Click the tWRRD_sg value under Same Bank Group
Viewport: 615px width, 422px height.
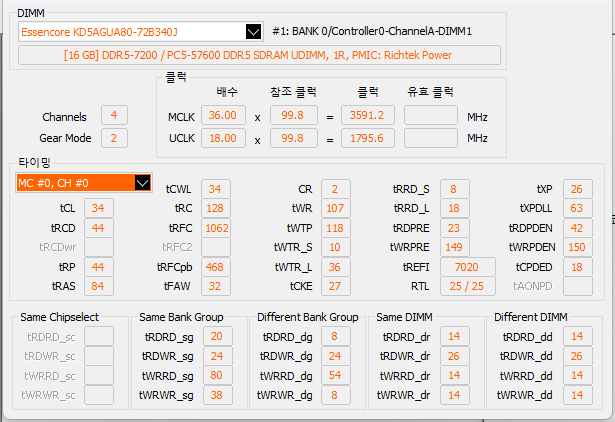215,376
